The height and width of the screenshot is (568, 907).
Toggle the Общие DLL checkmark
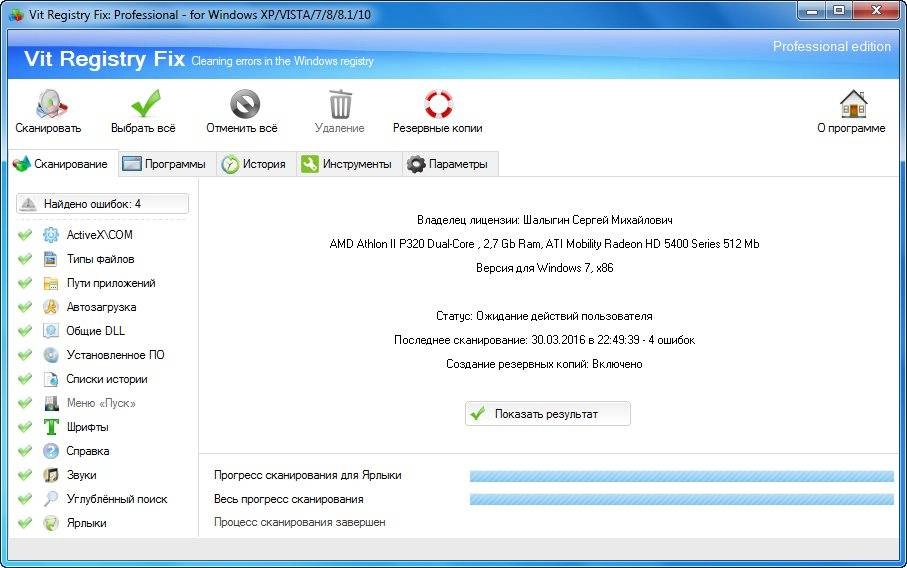coord(25,331)
